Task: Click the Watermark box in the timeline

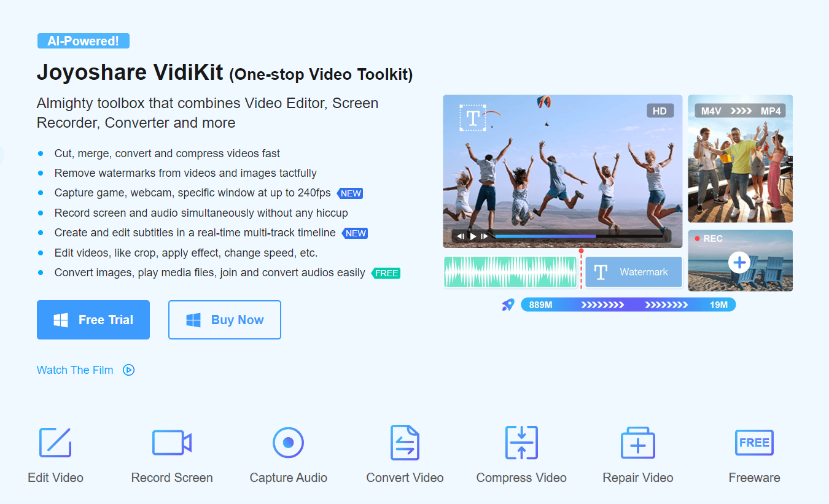Action: point(634,272)
